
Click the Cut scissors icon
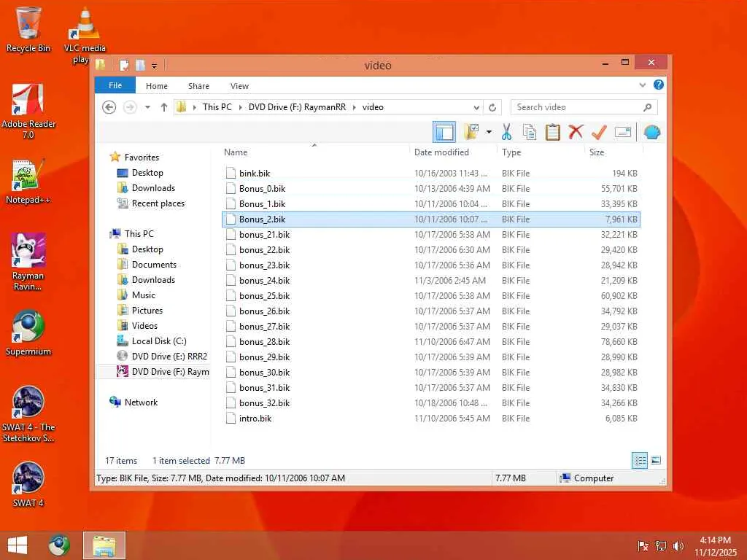coord(506,132)
